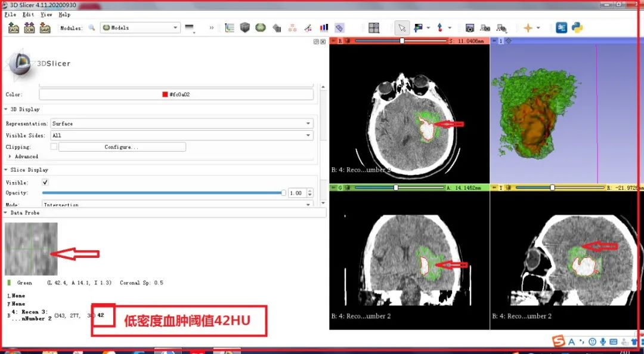Screen dimensions: 644x354
Task: Click the purple tag module icon
Action: pyautogui.click(x=339, y=28)
